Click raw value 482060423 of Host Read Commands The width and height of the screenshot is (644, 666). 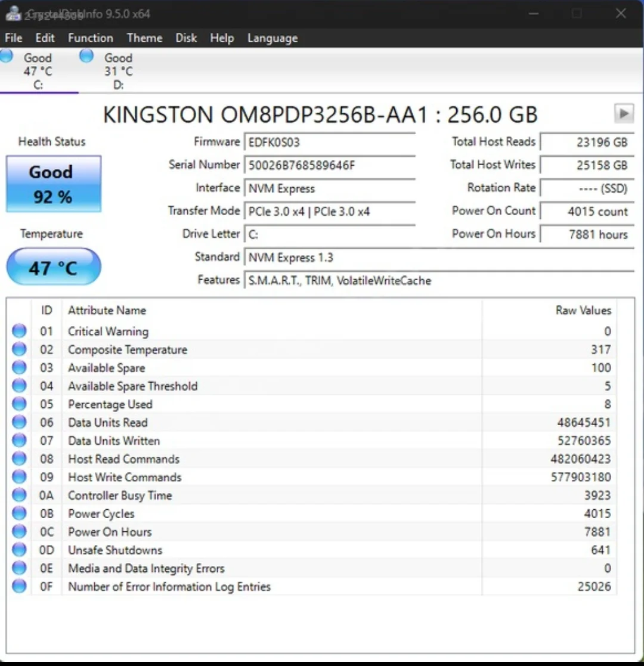(x=581, y=459)
